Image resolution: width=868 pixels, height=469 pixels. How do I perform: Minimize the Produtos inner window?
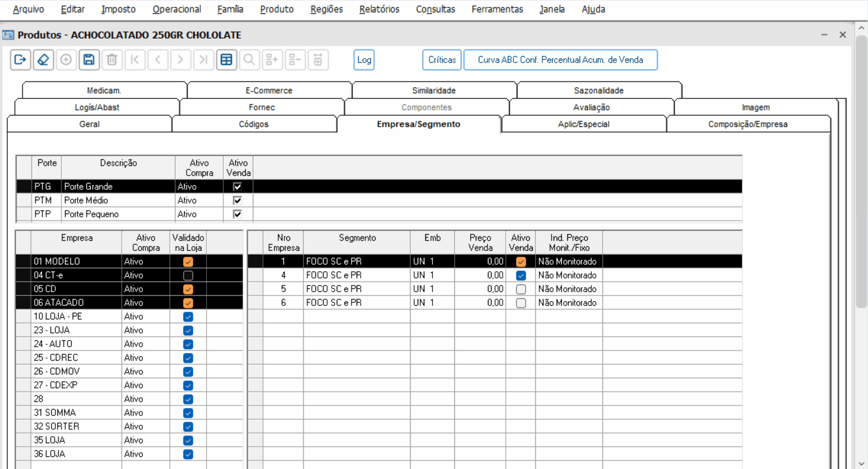[824, 35]
